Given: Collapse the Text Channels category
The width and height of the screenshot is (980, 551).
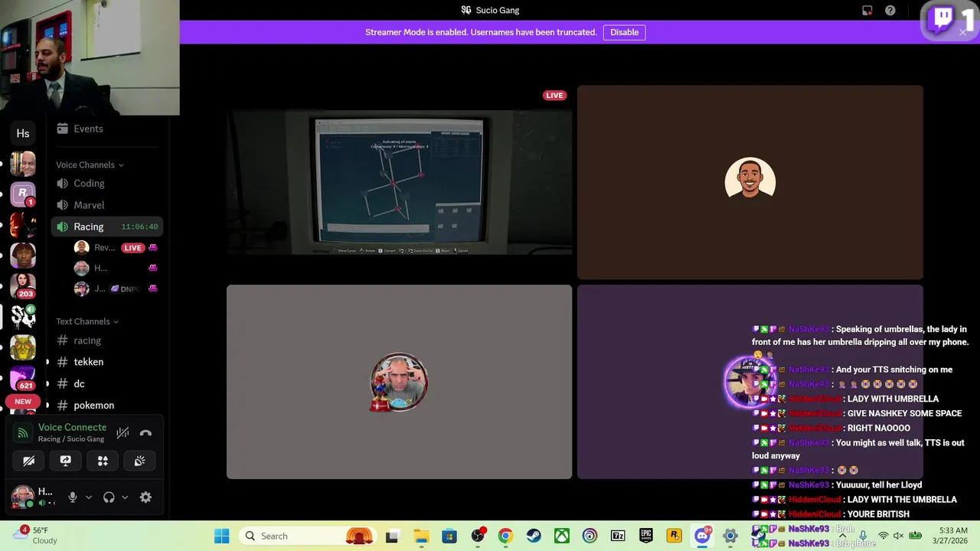Looking at the screenshot, I should tap(87, 321).
